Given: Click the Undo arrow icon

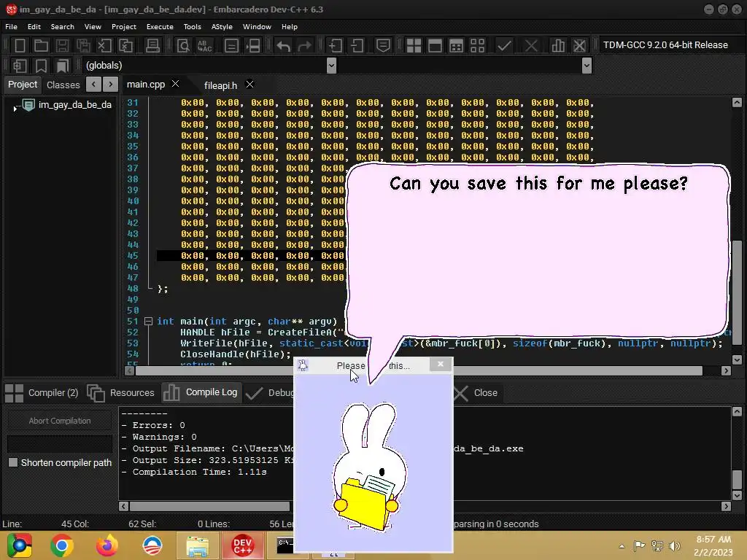Looking at the screenshot, I should point(284,46).
